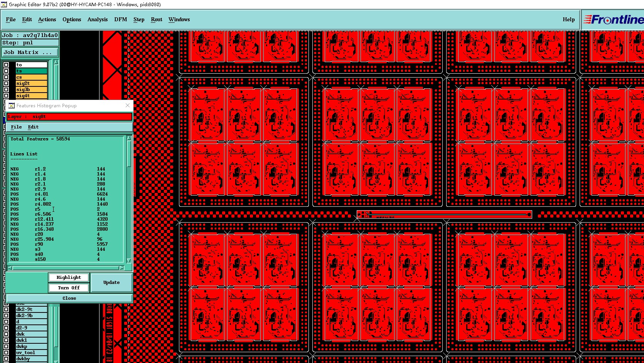Click the Graphic Editor title bar icon
The image size is (644, 363).
point(4,4)
